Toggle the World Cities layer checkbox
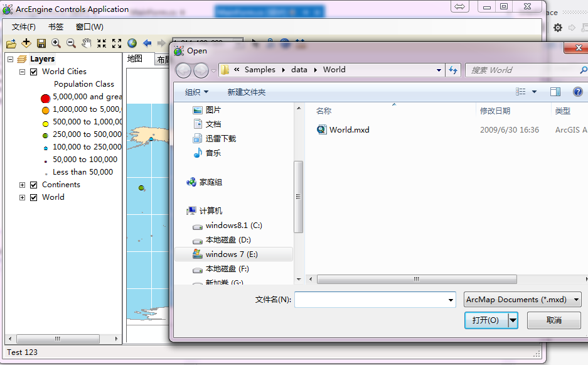Viewport: 588px width, 365px height. (34, 72)
